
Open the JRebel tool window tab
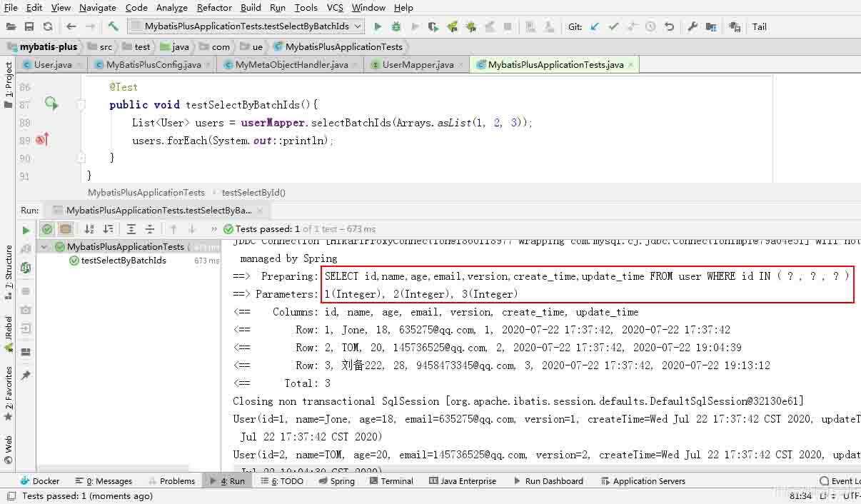click(x=8, y=335)
